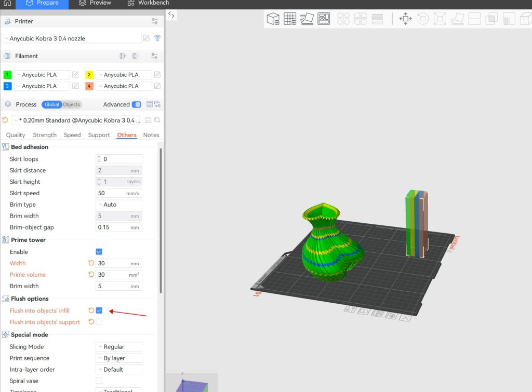Image resolution: width=532 pixels, height=392 pixels.
Task: Click filament slot 2 yellow color swatch
Action: coord(88,74)
